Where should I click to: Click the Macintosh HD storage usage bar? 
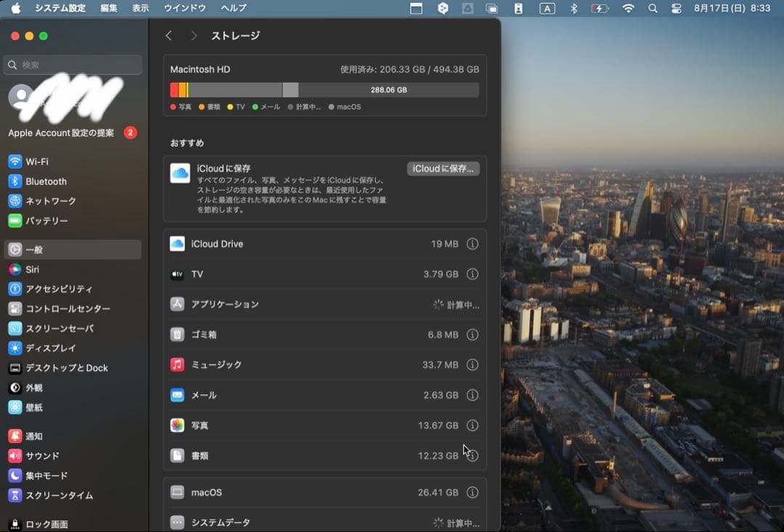tap(324, 90)
